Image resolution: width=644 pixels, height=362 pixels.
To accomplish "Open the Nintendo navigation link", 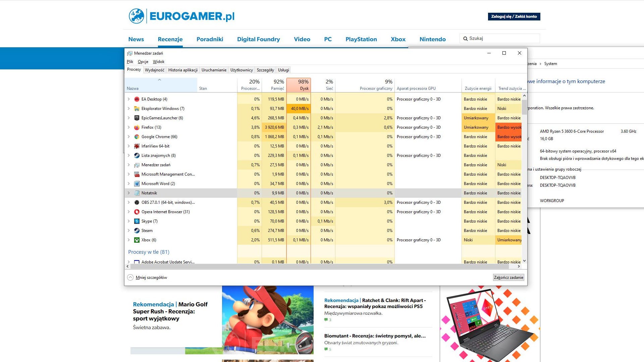I will point(433,39).
